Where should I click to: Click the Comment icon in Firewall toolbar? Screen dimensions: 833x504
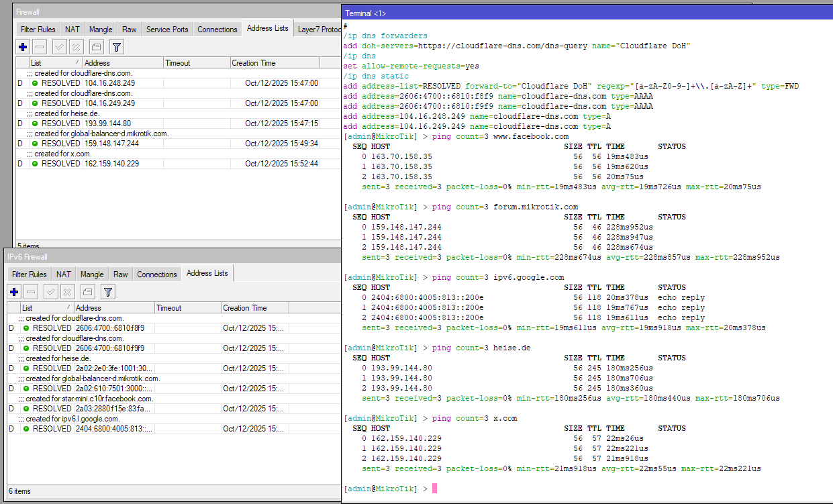click(x=96, y=47)
